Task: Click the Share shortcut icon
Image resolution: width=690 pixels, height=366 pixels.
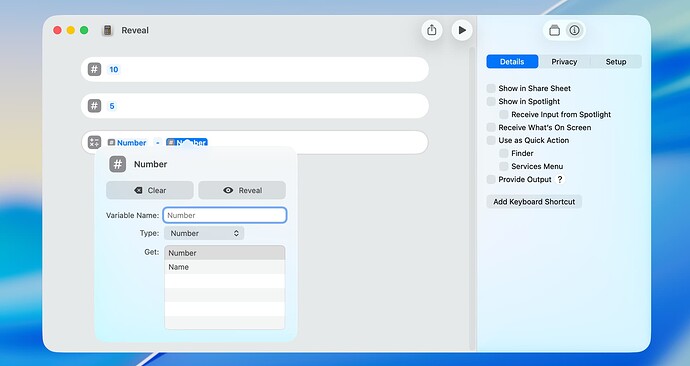Action: 432,30
